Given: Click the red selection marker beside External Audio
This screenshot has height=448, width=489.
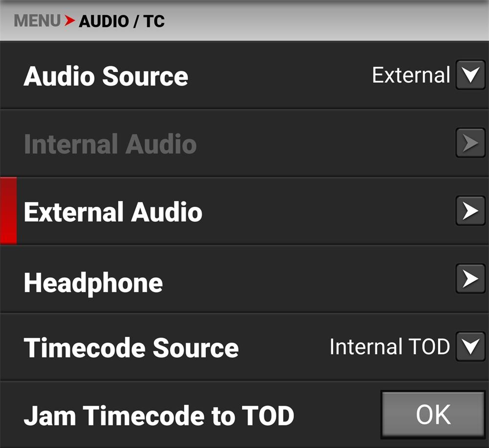Looking at the screenshot, I should click(8, 211).
